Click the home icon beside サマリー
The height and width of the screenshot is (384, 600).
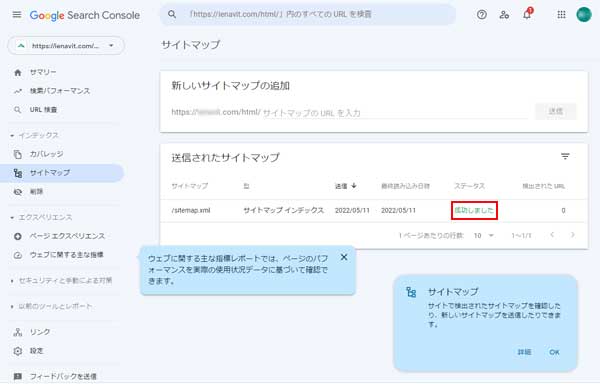tap(18, 72)
